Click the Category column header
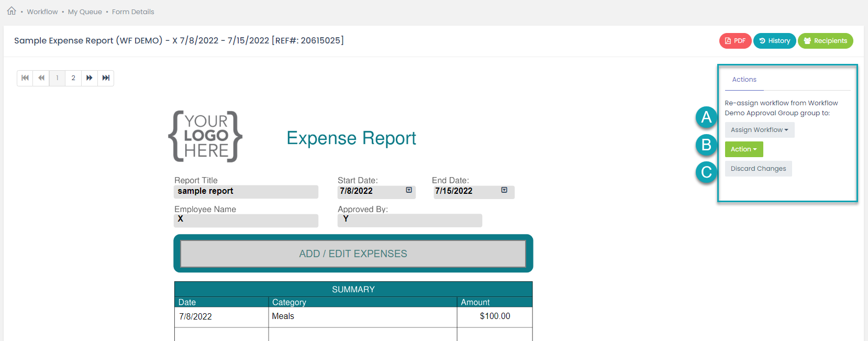868x341 pixels. [x=363, y=302]
